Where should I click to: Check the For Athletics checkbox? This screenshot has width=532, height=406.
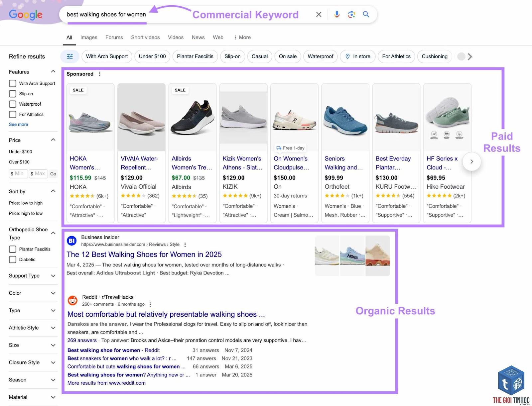pyautogui.click(x=13, y=114)
